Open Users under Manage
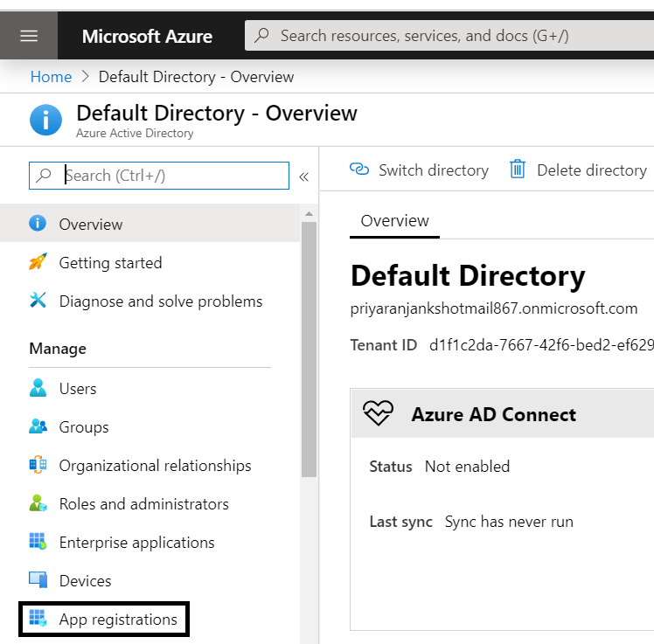 [150, 389]
